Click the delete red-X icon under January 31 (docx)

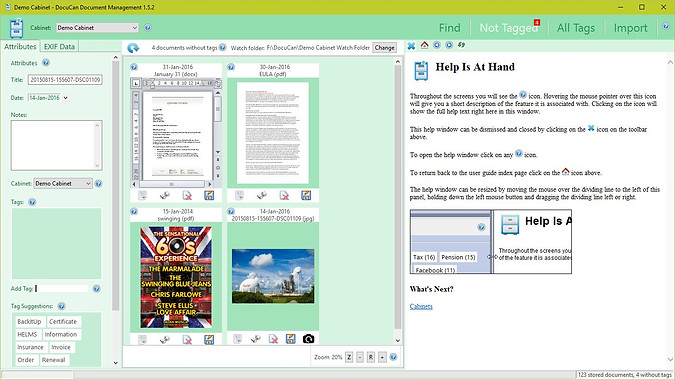coord(187,195)
